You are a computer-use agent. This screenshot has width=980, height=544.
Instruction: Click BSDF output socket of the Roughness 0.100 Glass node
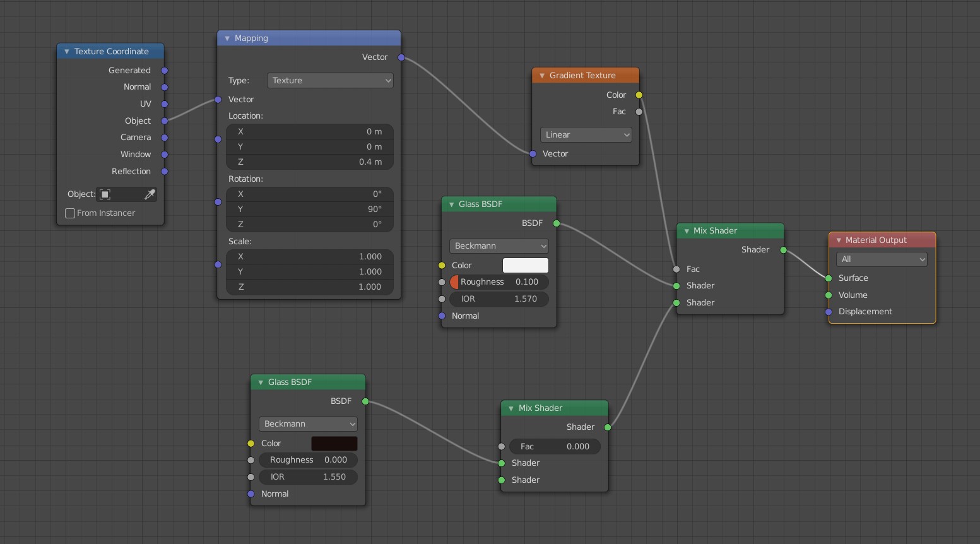(x=556, y=223)
